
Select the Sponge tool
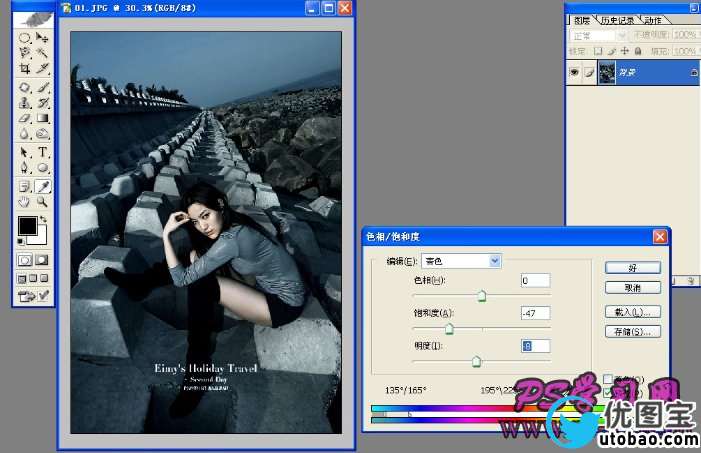coord(42,133)
